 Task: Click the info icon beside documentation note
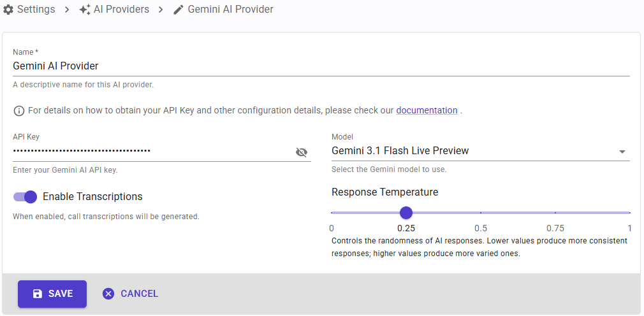19,111
